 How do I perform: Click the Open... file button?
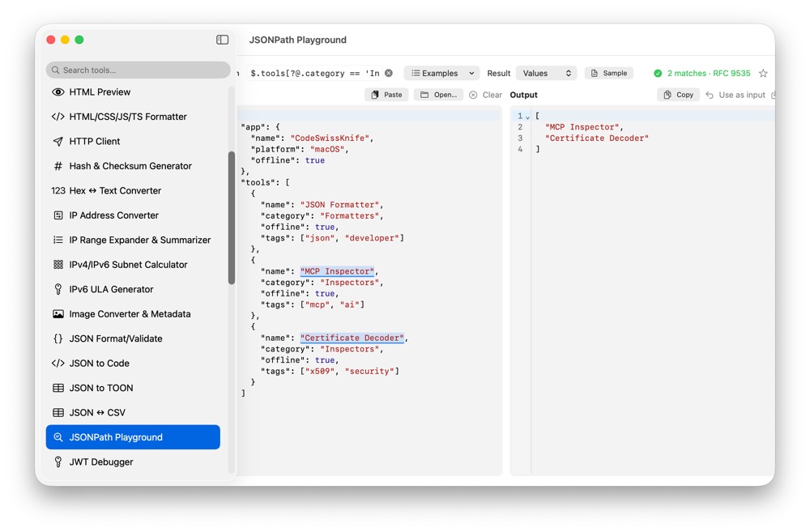pyautogui.click(x=438, y=95)
